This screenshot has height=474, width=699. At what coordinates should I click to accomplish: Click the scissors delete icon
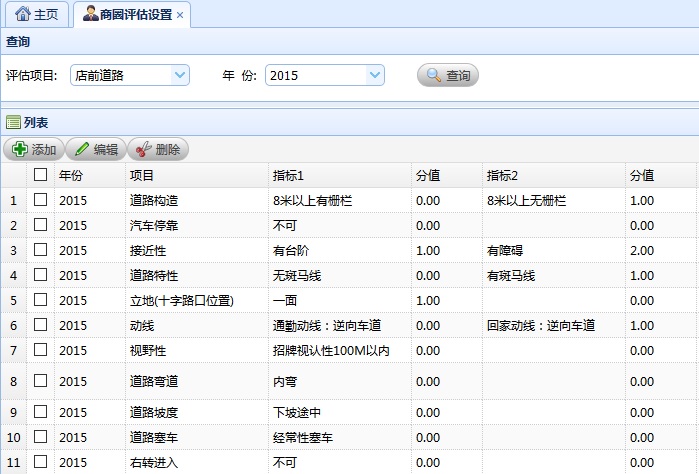(x=144, y=149)
